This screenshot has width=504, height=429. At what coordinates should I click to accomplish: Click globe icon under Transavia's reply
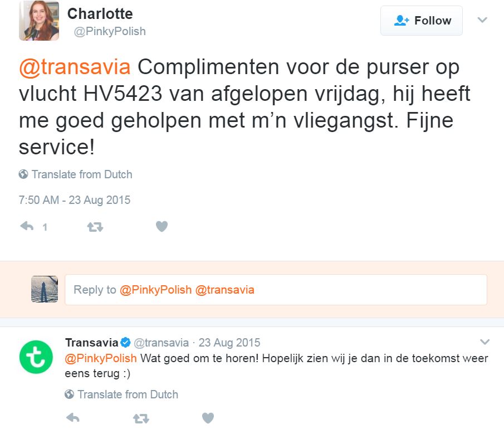tap(70, 394)
